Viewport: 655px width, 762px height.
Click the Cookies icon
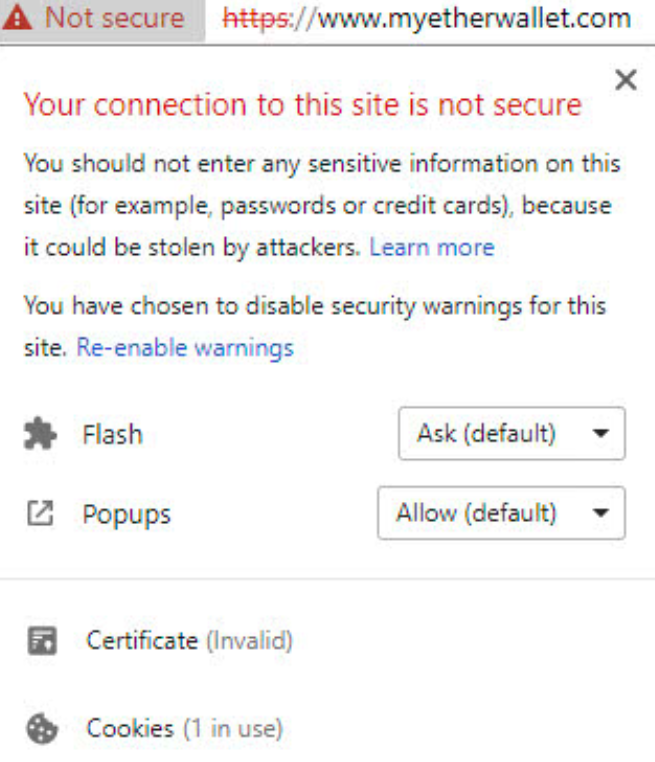pos(42,728)
